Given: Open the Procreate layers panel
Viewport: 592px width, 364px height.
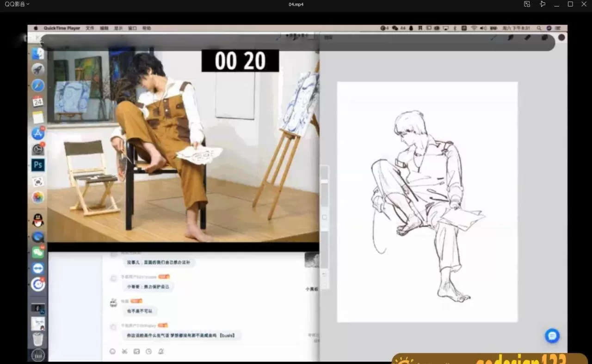Looking at the screenshot, I should point(545,37).
